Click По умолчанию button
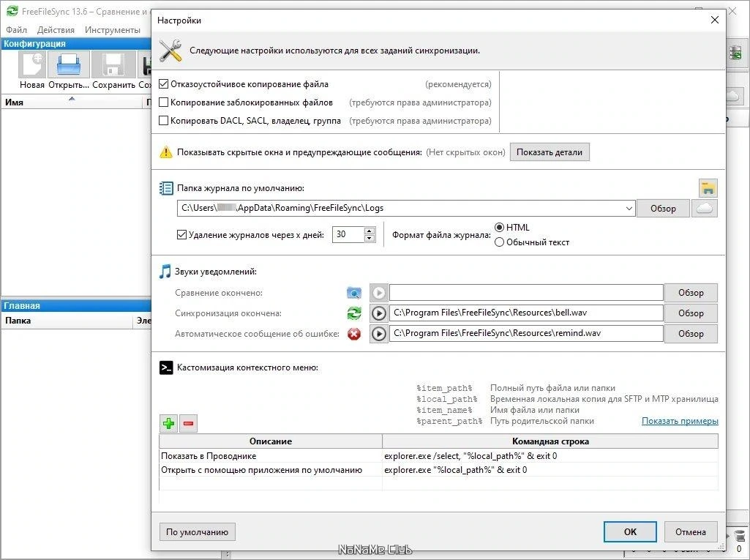This screenshot has height=560, width=750. pyautogui.click(x=197, y=531)
